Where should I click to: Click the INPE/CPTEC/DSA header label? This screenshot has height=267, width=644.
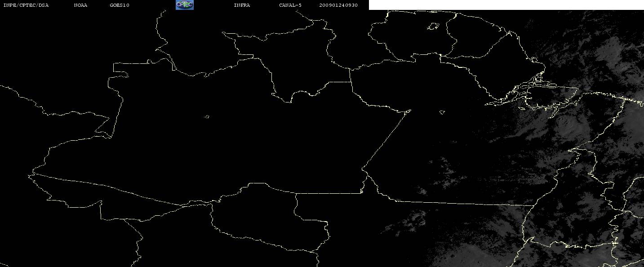[x=26, y=5]
